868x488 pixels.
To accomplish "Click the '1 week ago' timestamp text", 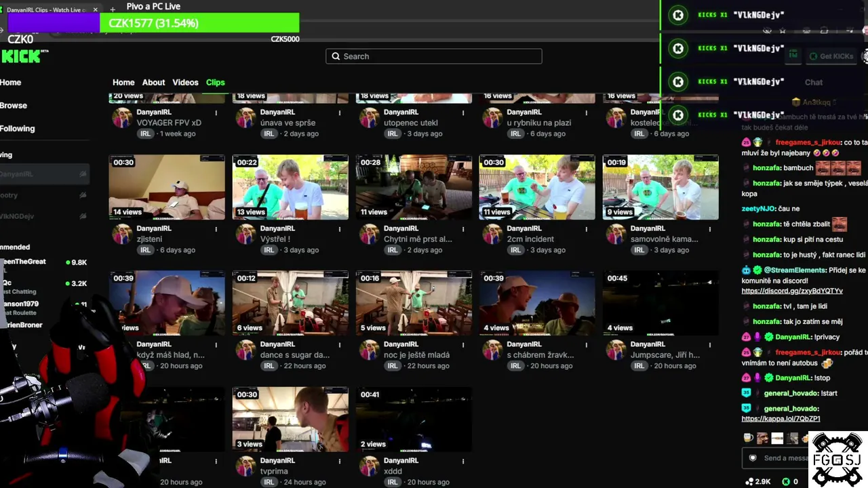I will point(178,134).
